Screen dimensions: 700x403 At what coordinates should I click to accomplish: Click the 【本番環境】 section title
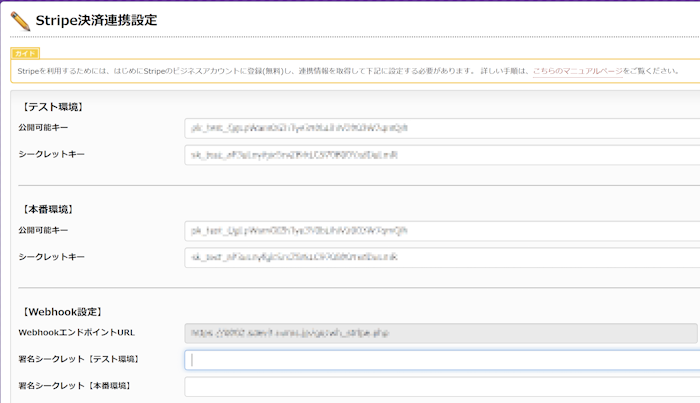click(x=46, y=209)
